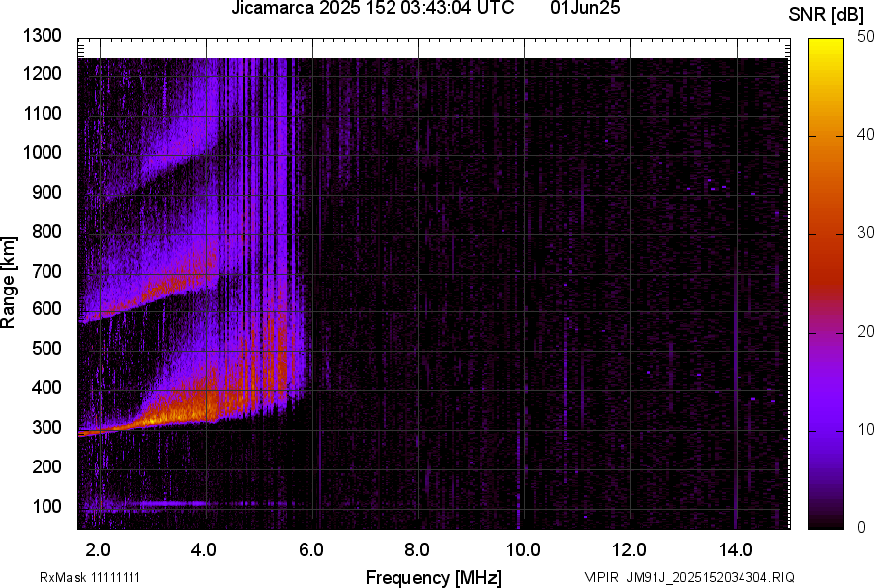This screenshot has width=874, height=588.
Task: Click the Jicamarca 2025 152 03:43:04 UTC title
Action: pos(373,8)
